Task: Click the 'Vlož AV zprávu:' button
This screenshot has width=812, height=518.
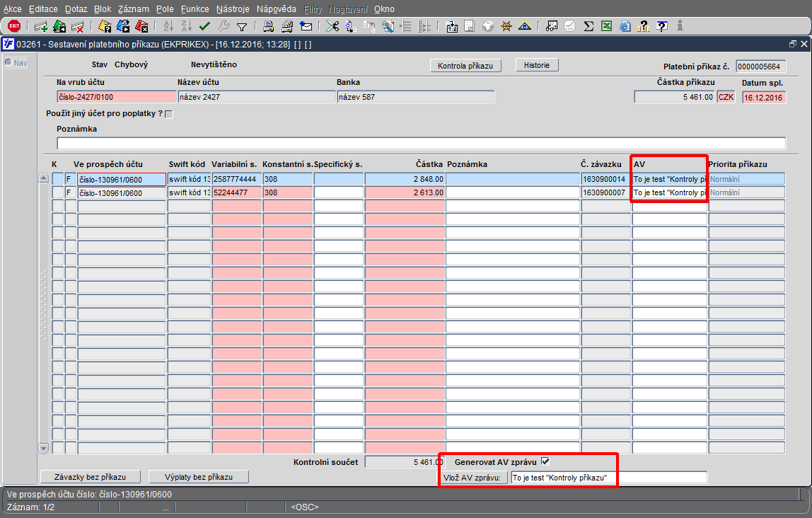Action: (x=472, y=478)
